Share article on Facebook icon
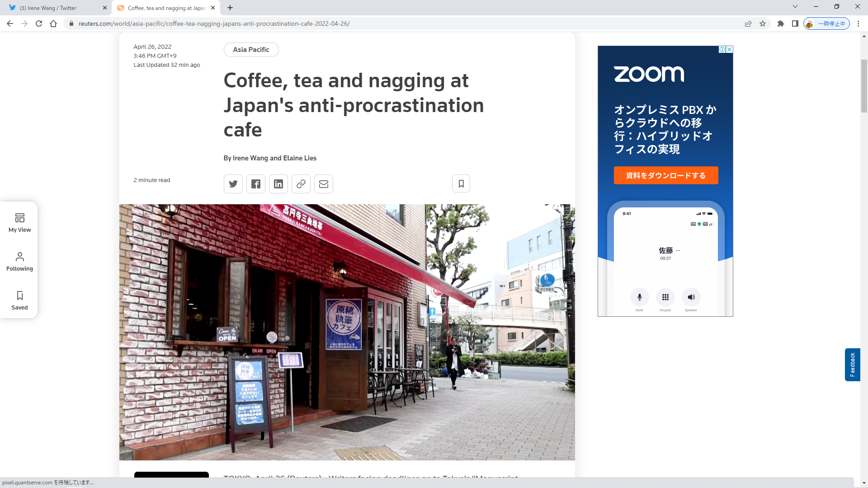This screenshot has height=488, width=868. (256, 184)
